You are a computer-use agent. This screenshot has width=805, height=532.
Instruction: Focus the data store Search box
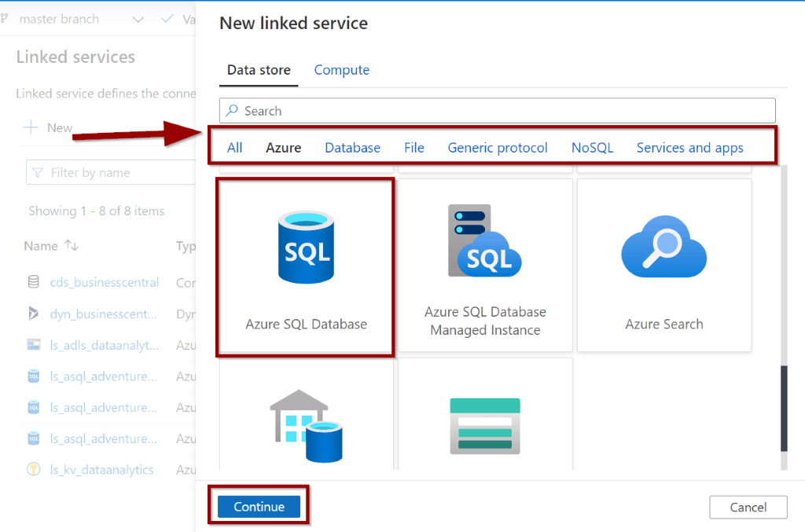click(497, 110)
